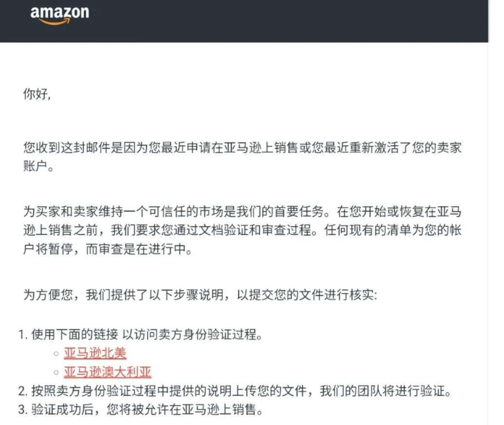
Task: Click the paragraph starting with 您收到这封邮件
Action: coord(242,148)
